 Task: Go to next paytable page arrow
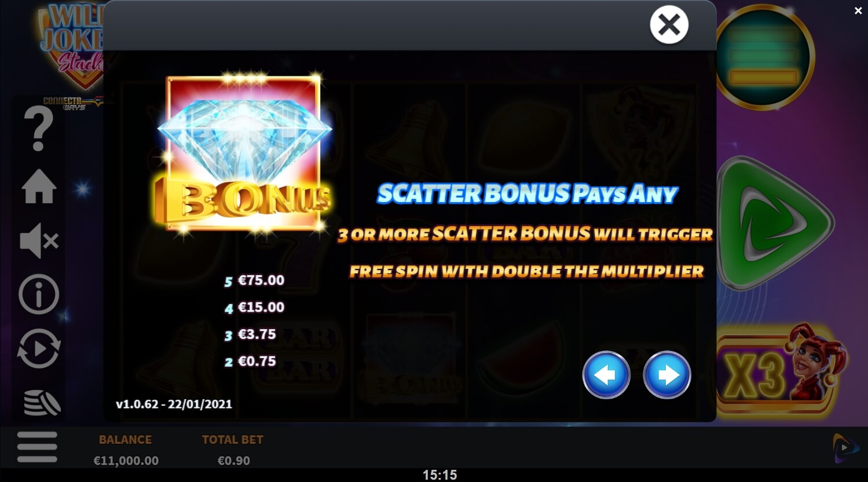point(667,375)
